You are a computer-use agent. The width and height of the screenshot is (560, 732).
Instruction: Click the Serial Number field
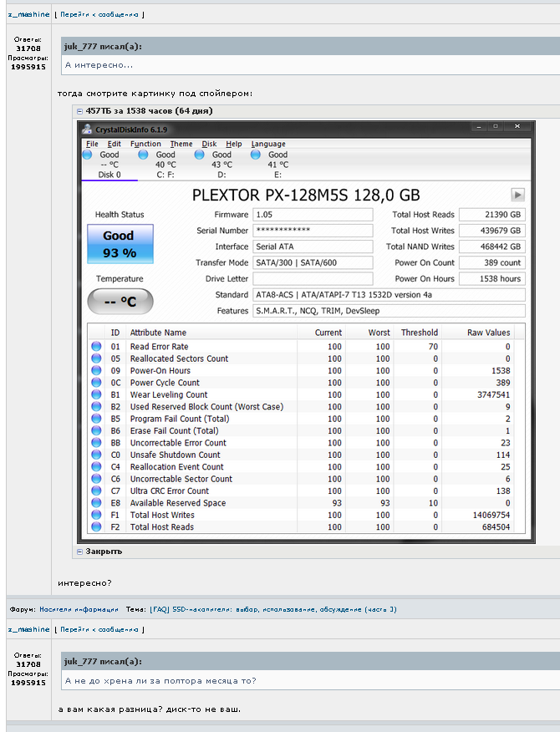313,231
